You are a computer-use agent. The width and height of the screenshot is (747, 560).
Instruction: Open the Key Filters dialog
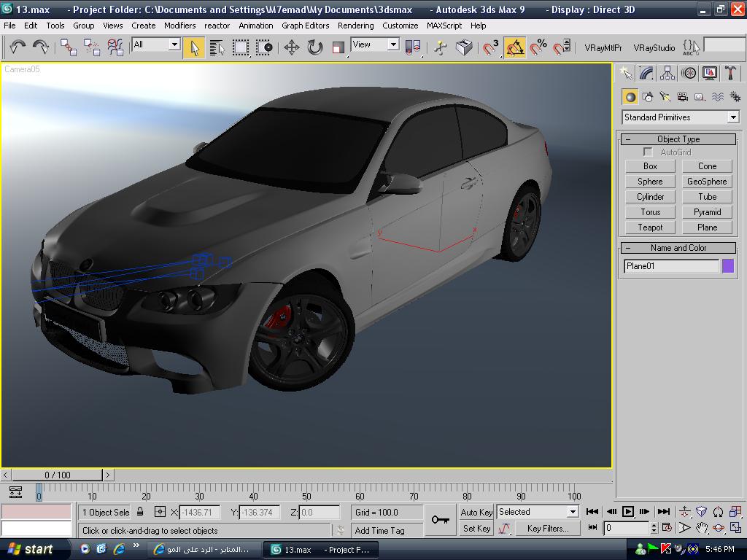(547, 529)
